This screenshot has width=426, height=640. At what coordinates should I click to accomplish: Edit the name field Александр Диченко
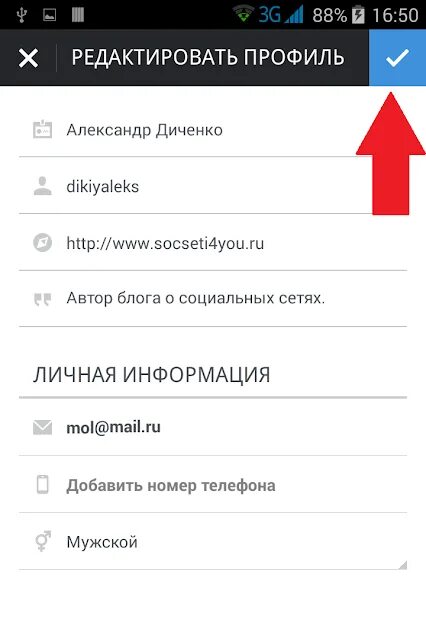click(213, 130)
